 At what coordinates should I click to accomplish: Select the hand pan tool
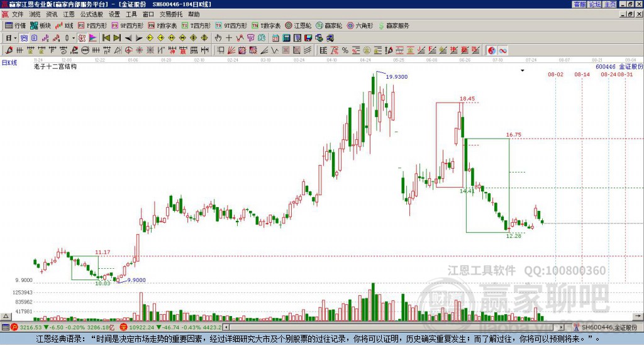click(218, 38)
